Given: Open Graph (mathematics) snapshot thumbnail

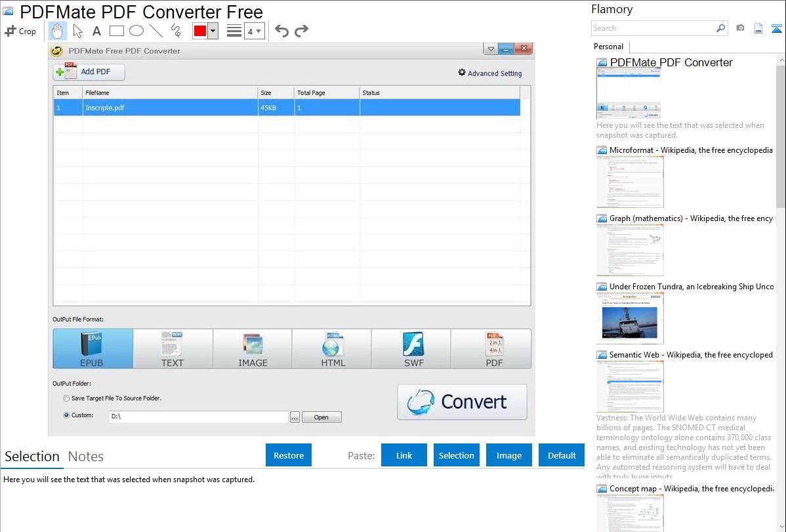Looking at the screenshot, I should [x=630, y=250].
